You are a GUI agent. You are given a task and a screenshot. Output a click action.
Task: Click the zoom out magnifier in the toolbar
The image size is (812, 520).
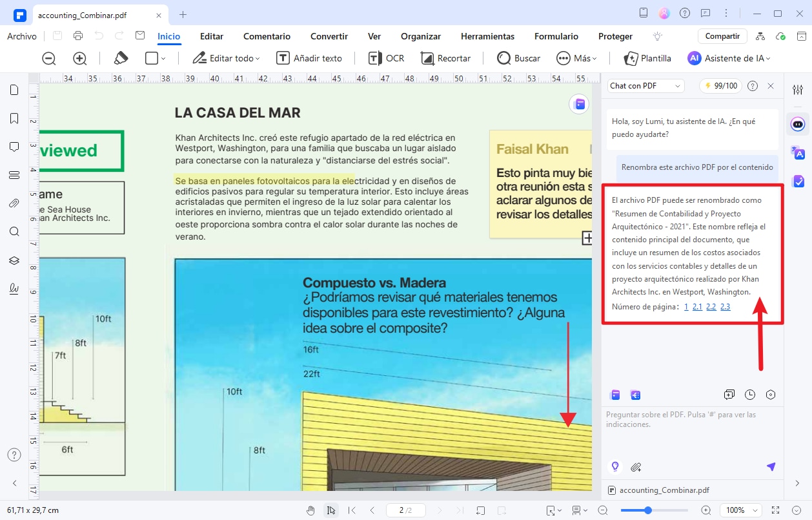click(49, 58)
